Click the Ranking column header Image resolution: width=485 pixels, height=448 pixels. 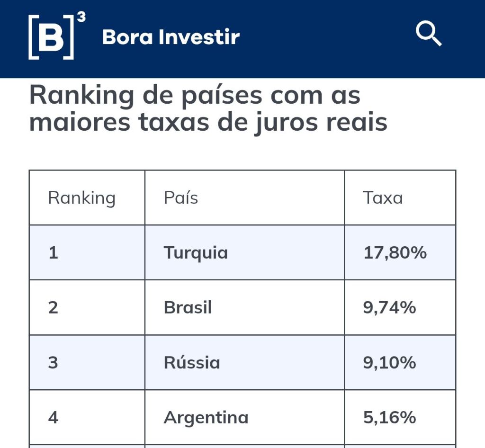[82, 198]
